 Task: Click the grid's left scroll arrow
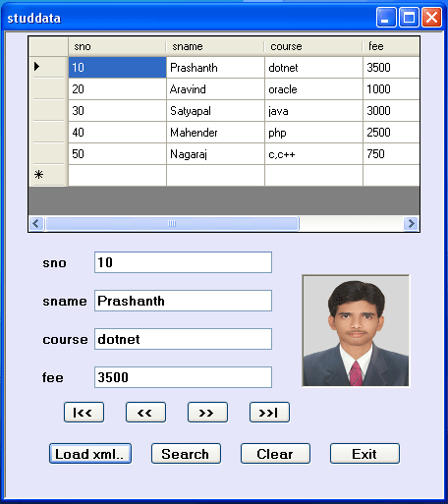pos(36,224)
